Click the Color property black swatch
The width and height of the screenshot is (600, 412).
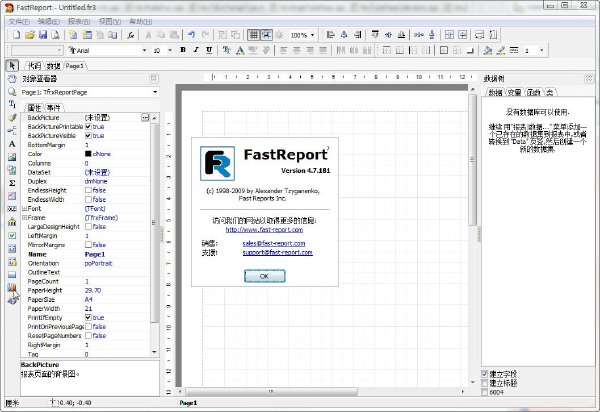(x=88, y=154)
